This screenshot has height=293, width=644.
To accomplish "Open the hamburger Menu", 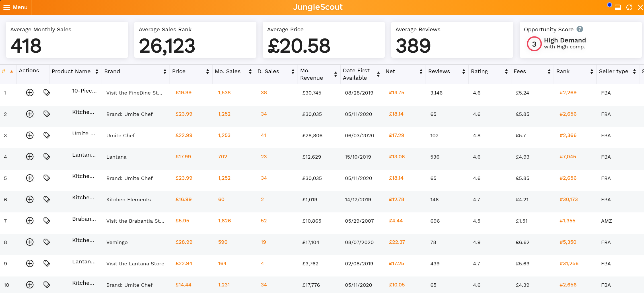I will 16,7.
